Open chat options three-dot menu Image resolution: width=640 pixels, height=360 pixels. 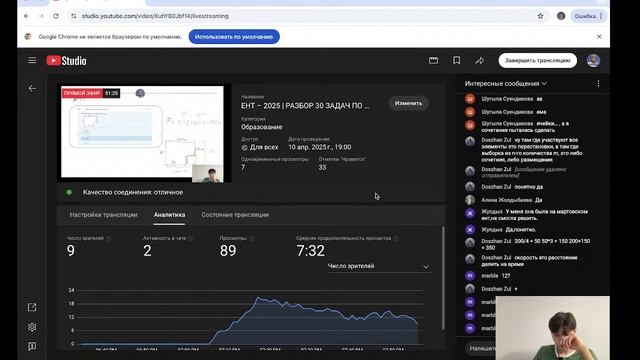coord(598,83)
